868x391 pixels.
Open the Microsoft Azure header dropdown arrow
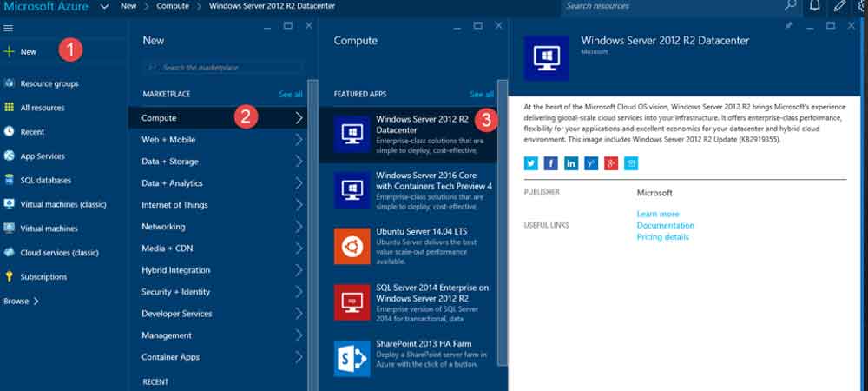click(x=104, y=6)
